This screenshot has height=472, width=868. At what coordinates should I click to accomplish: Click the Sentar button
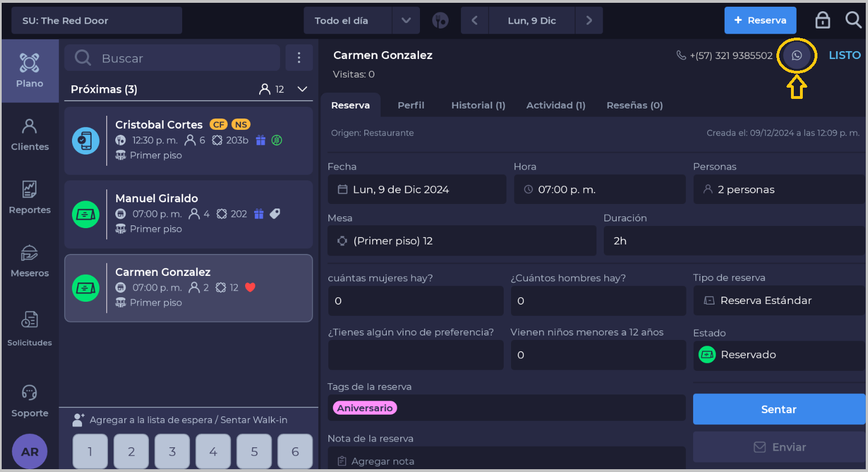(779, 409)
